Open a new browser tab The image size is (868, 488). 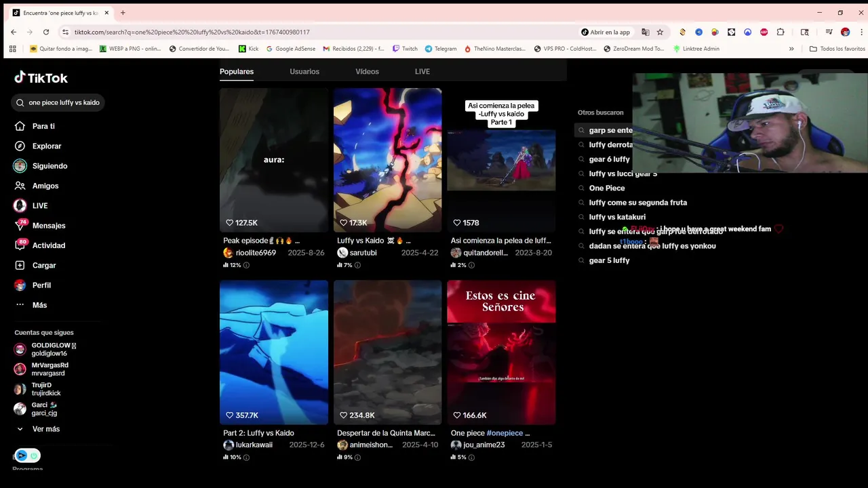coord(123,13)
